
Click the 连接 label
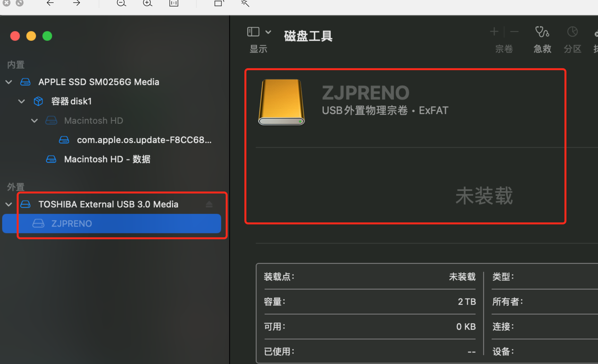coord(503,326)
